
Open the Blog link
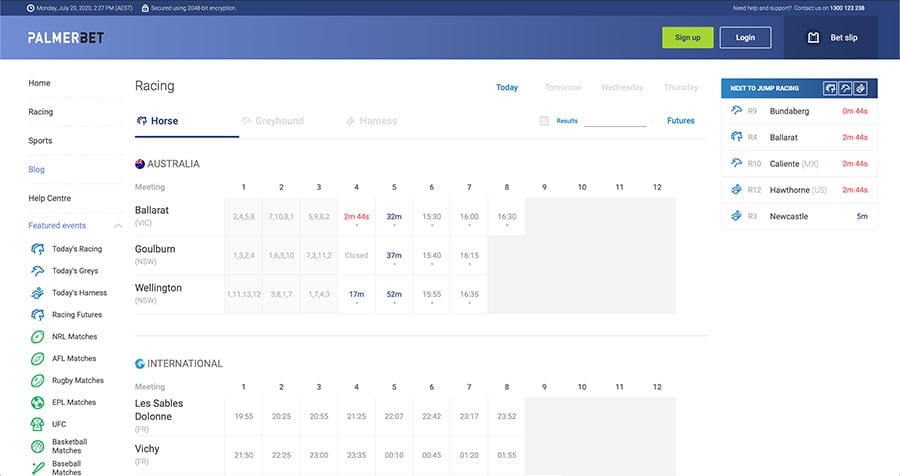pyautogui.click(x=36, y=169)
